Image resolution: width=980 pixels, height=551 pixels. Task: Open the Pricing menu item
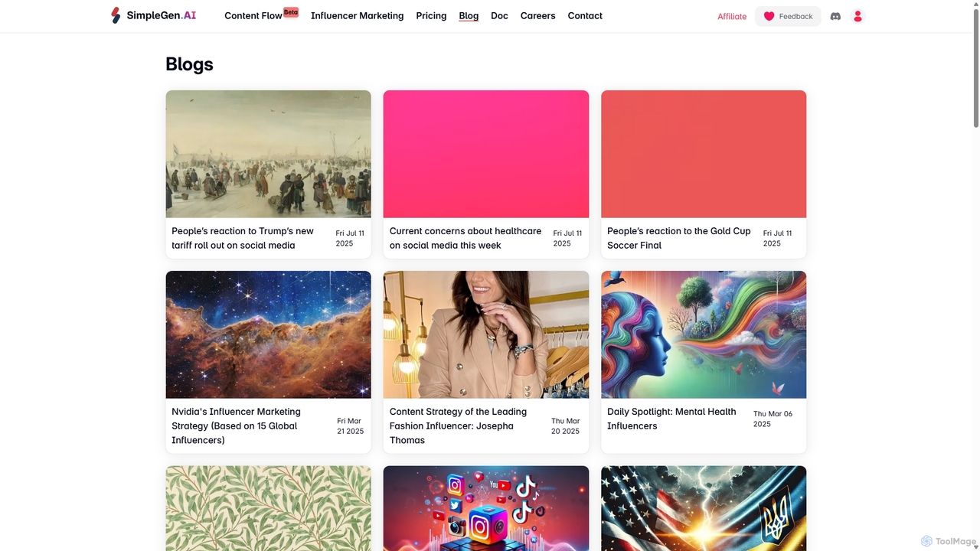(x=431, y=15)
